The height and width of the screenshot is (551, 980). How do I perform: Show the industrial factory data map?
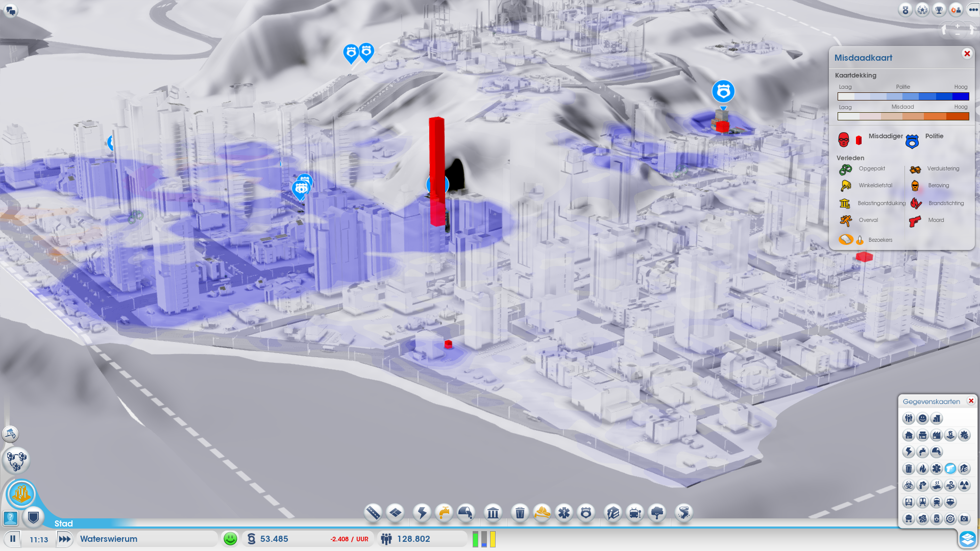936,435
